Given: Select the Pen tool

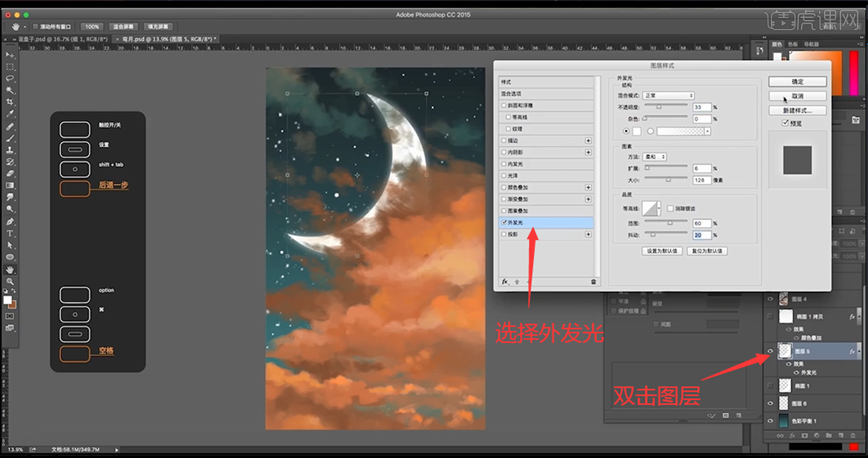Looking at the screenshot, I should (x=10, y=221).
